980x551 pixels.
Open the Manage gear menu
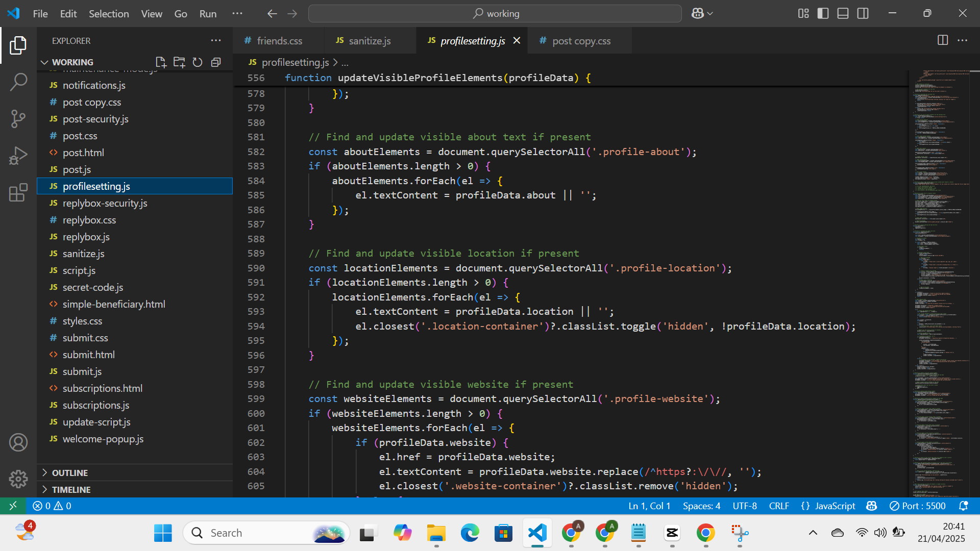point(18,479)
